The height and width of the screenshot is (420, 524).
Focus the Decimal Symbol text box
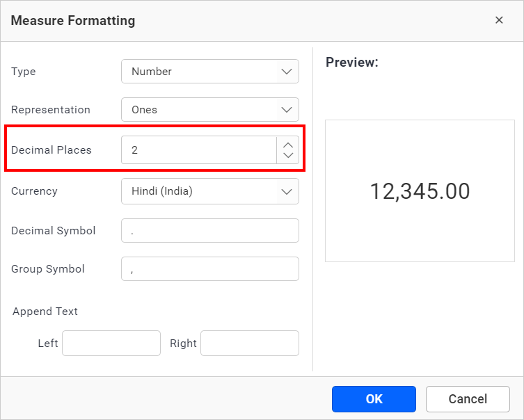point(209,231)
